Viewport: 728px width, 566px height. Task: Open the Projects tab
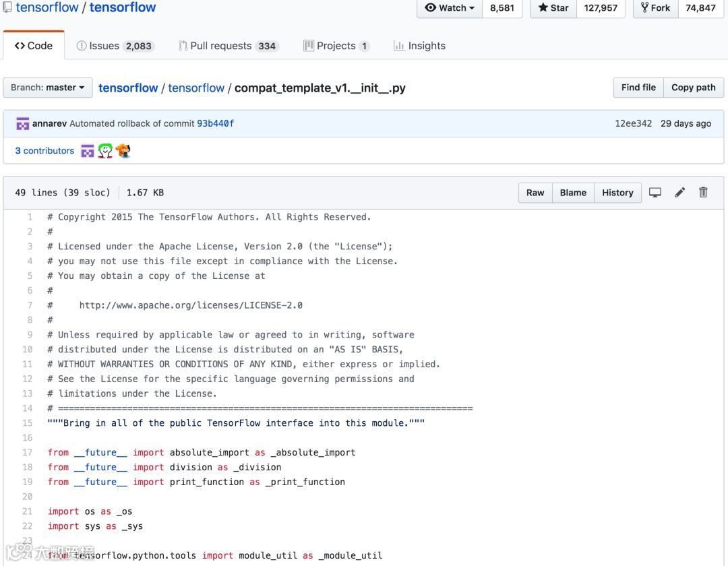click(x=336, y=46)
